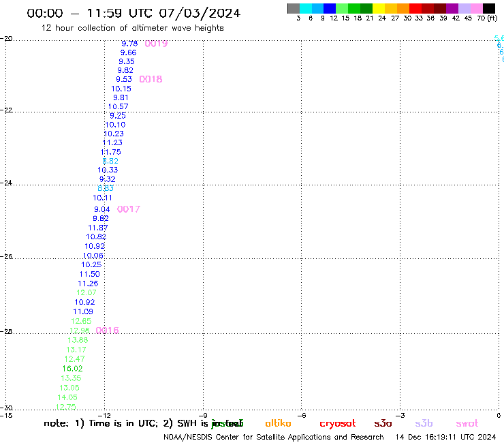Click the green wave height value 13.05
This screenshot has height=443, width=504.
click(69, 388)
